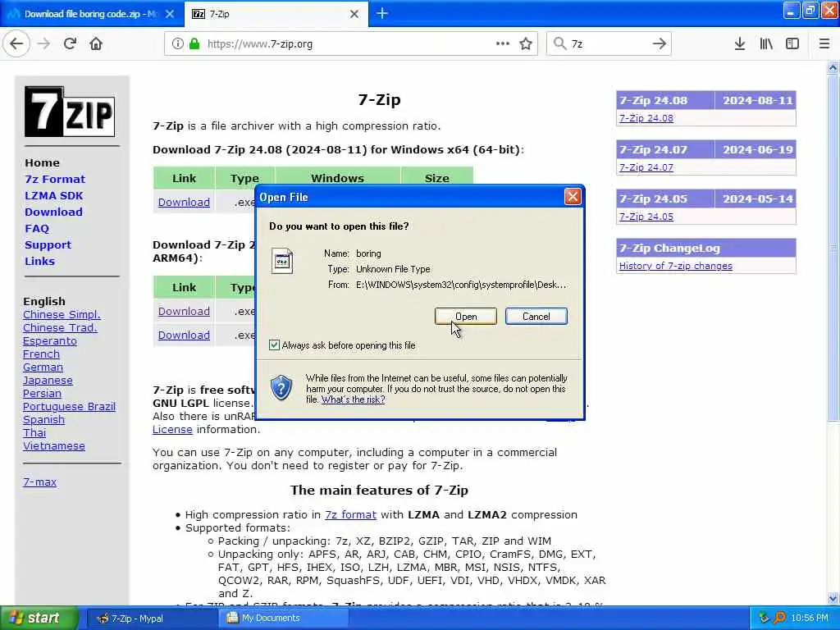Close the Download file boring code.zip tab

tap(170, 14)
